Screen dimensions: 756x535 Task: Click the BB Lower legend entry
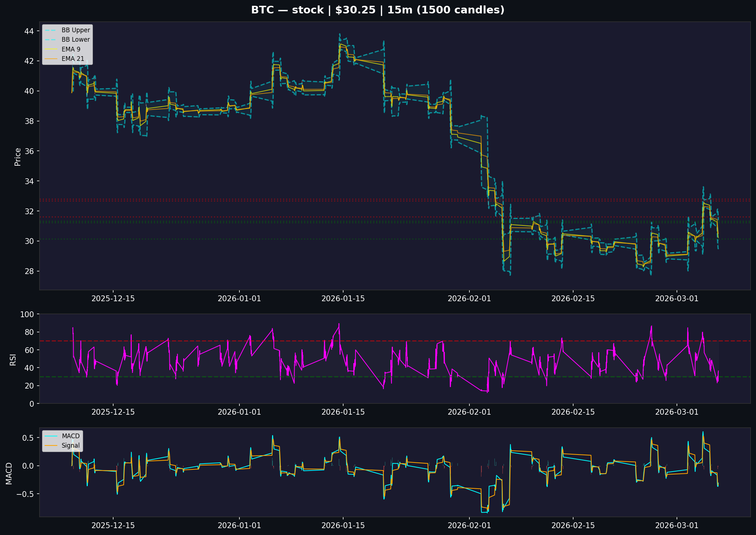click(x=75, y=40)
